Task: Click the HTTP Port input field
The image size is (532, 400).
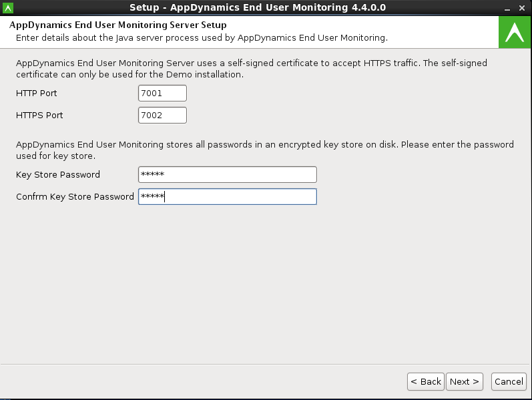Action: [x=162, y=93]
